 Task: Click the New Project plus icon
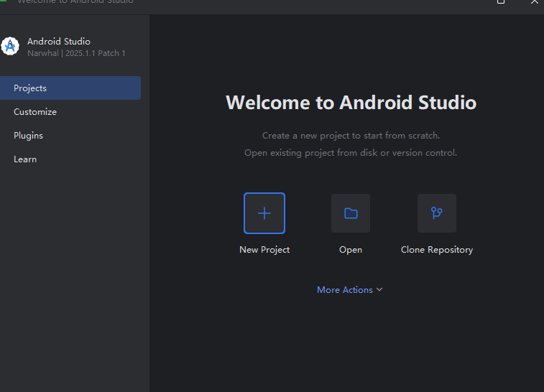264,213
